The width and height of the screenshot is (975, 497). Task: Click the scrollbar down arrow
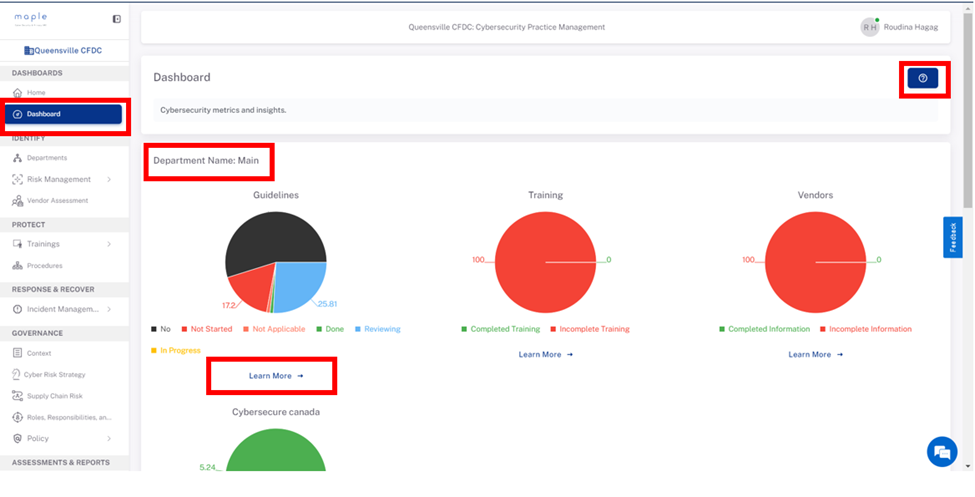(x=968, y=466)
